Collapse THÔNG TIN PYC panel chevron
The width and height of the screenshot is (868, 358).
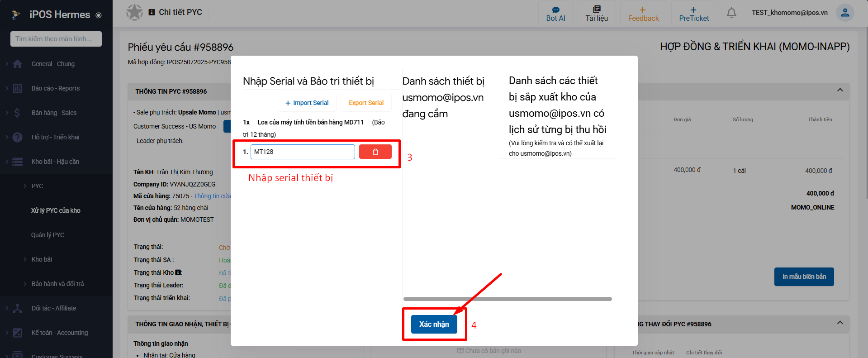click(840, 90)
